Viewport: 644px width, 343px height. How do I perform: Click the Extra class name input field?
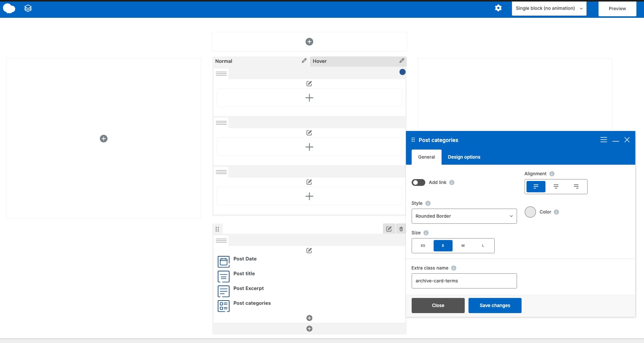coord(464,281)
